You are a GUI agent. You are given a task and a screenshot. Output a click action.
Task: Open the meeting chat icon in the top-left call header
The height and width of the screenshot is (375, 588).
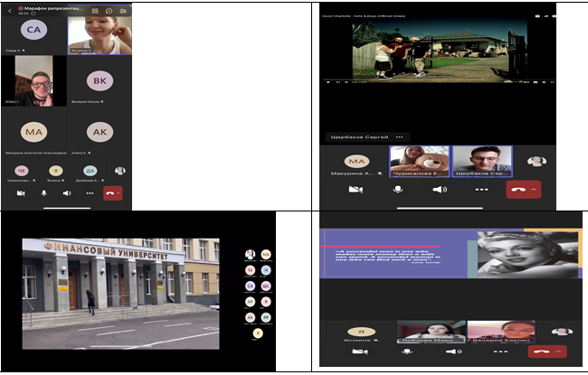[x=109, y=10]
